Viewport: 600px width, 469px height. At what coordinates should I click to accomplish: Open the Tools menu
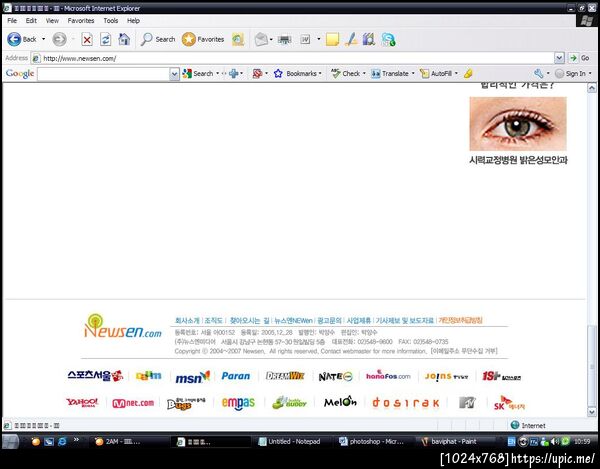coord(111,21)
